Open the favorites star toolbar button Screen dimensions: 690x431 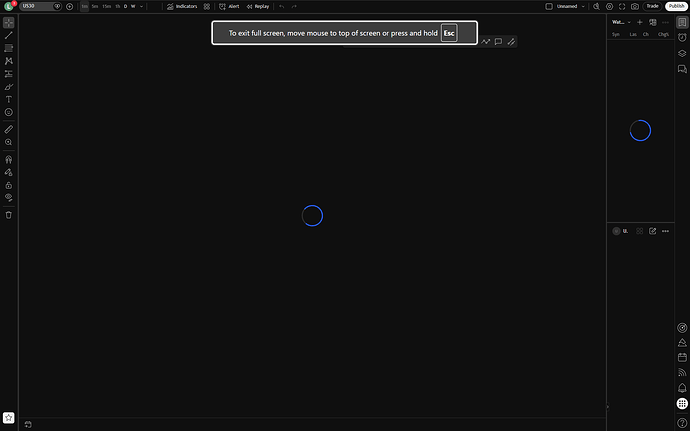8,418
